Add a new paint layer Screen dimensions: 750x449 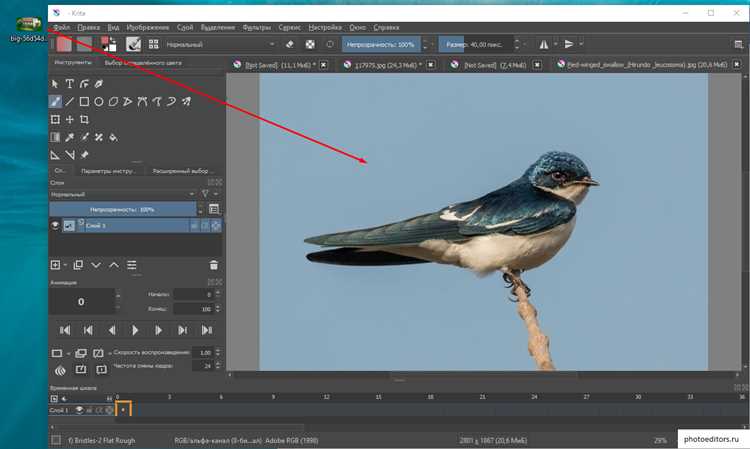pyautogui.click(x=55, y=265)
